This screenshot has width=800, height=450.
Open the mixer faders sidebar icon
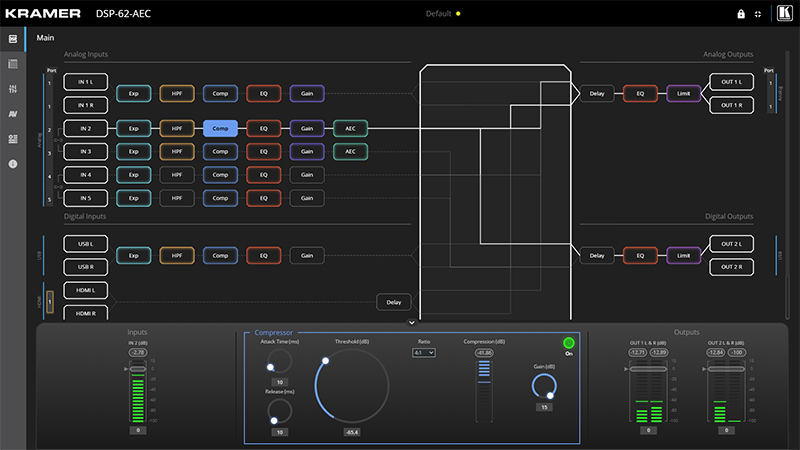[x=13, y=89]
